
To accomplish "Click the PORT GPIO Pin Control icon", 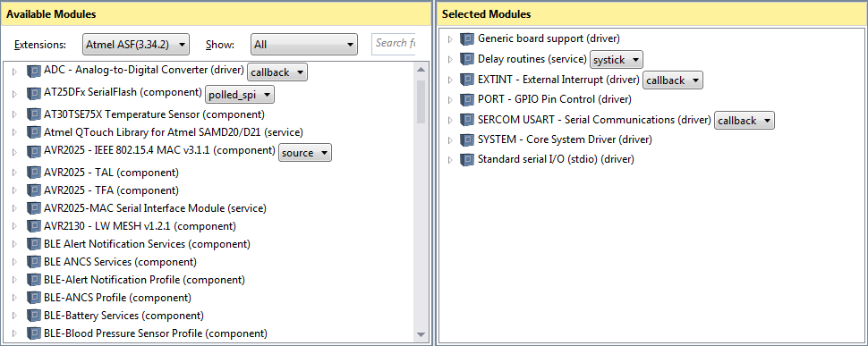I will (x=468, y=99).
